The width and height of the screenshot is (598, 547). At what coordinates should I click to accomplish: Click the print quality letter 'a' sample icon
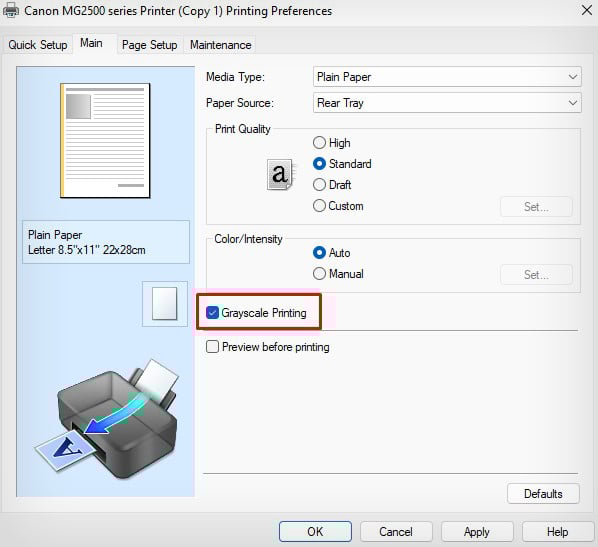point(280,175)
